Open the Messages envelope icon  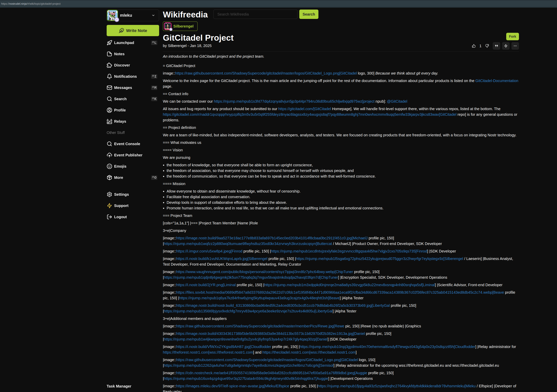[109, 87]
